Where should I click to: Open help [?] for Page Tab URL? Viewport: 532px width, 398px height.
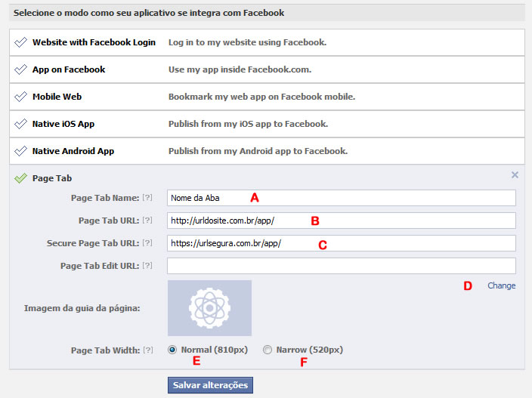coord(147,220)
